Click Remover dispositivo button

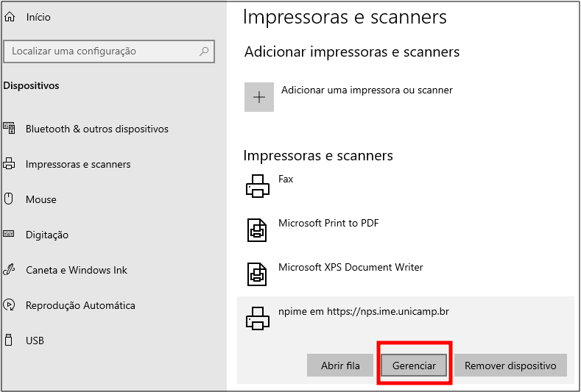coord(510,366)
